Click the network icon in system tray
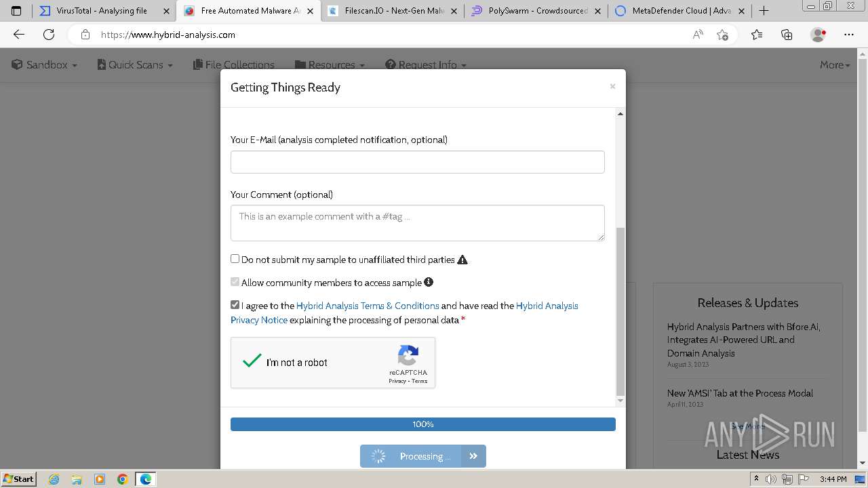Screen dimensions: 868x488 point(787,479)
